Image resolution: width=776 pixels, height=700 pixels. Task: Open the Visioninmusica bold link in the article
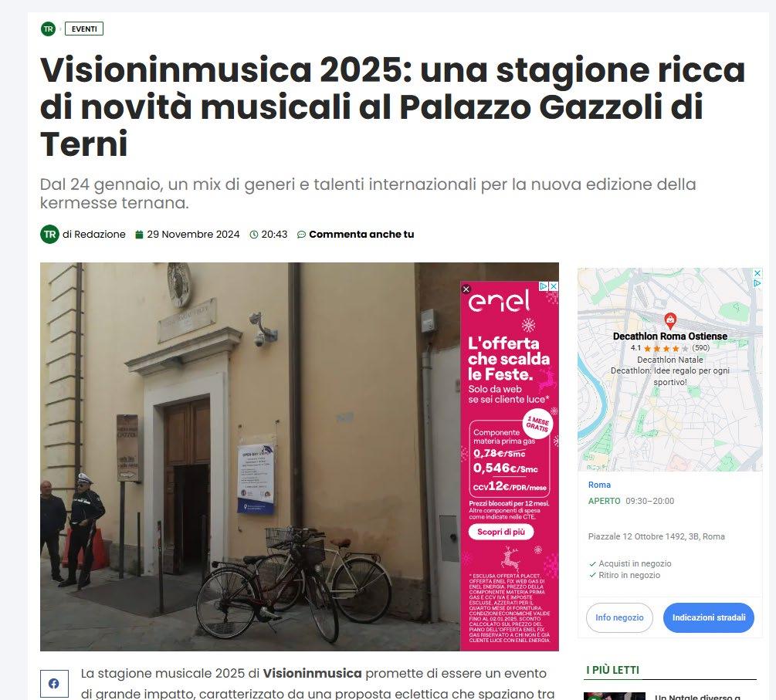312,673
